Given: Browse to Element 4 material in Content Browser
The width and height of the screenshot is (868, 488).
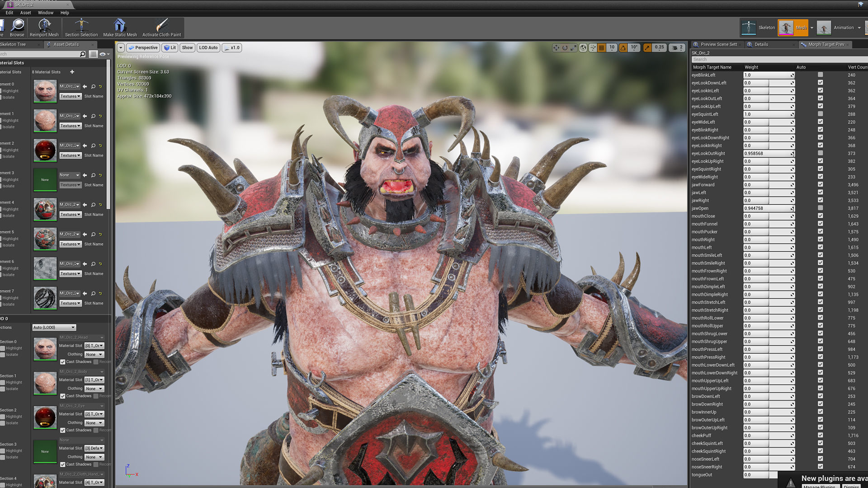Looking at the screenshot, I should [93, 205].
